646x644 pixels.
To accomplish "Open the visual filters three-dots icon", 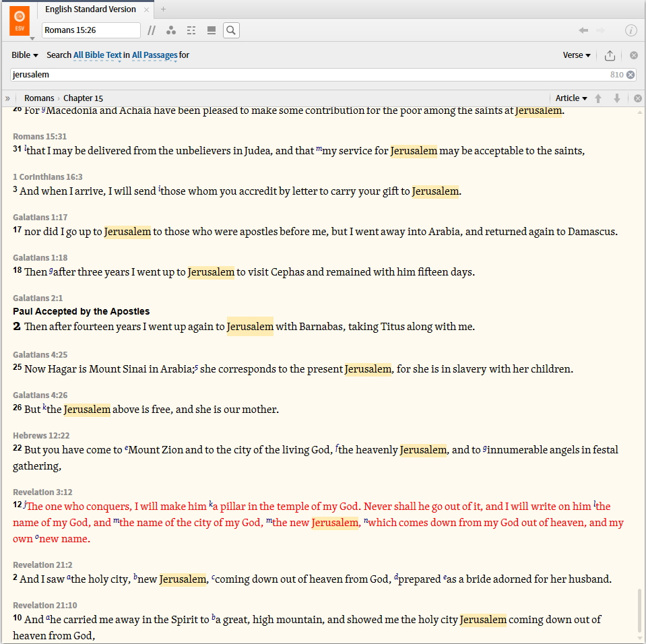I will 171,30.
